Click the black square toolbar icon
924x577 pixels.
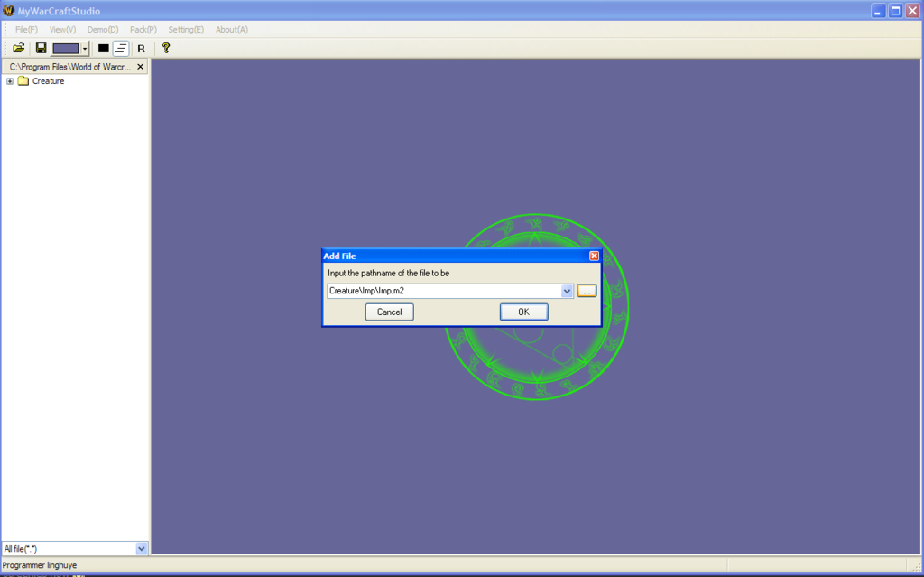click(x=103, y=49)
